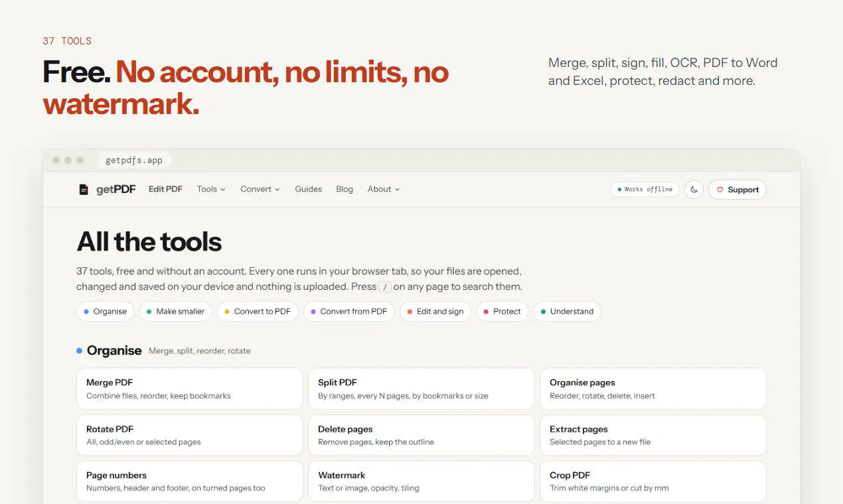
Task: Expand the Convert dropdown menu
Action: tap(260, 189)
